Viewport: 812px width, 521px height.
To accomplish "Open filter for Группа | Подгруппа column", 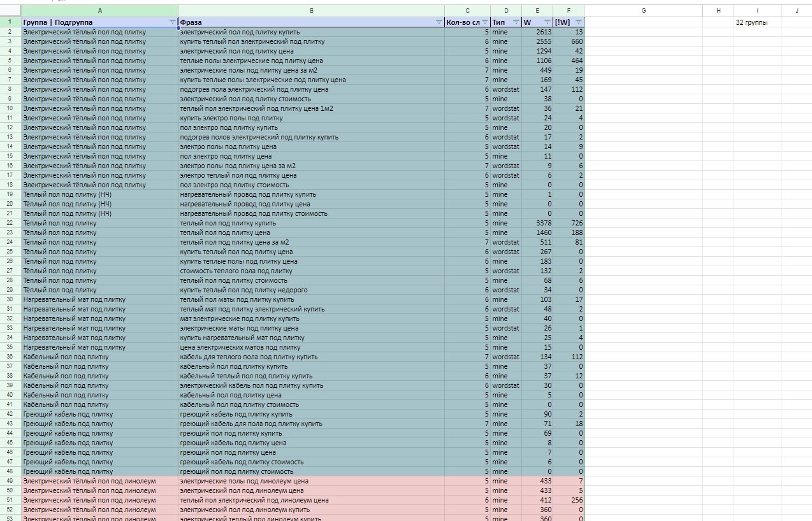I will click(x=173, y=22).
